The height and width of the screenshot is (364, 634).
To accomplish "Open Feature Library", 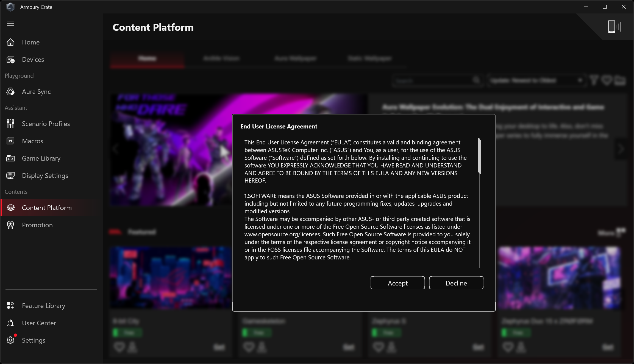I will coord(43,306).
